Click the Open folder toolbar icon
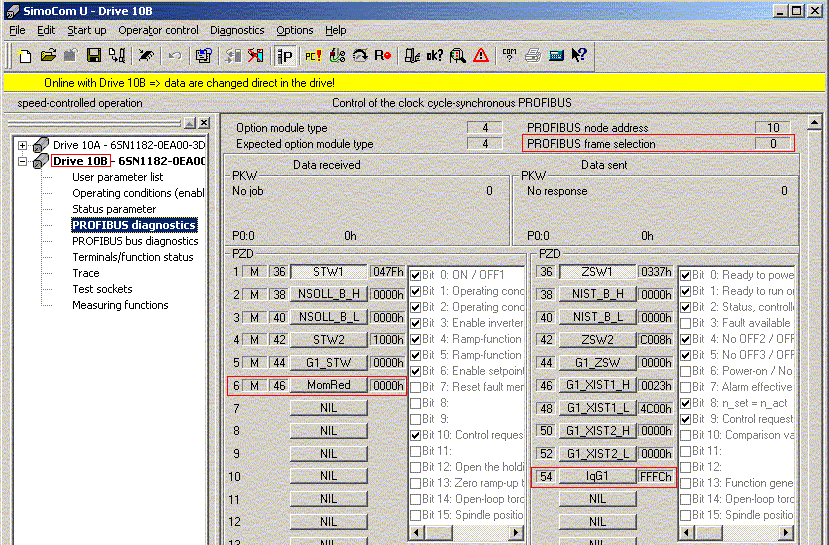 point(48,56)
